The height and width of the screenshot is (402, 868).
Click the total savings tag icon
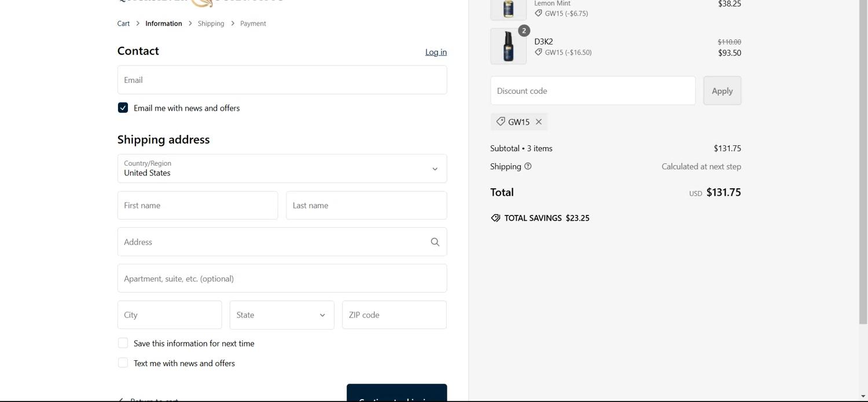495,218
